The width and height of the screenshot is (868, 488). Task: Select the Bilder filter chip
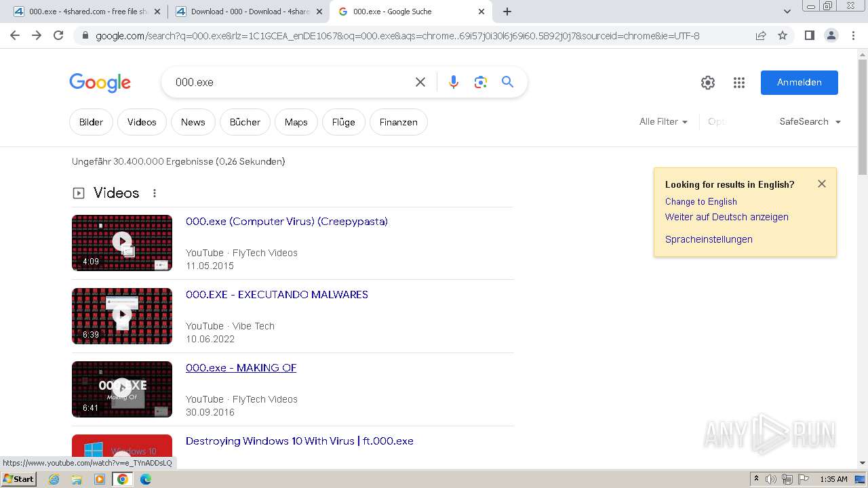pos(91,122)
